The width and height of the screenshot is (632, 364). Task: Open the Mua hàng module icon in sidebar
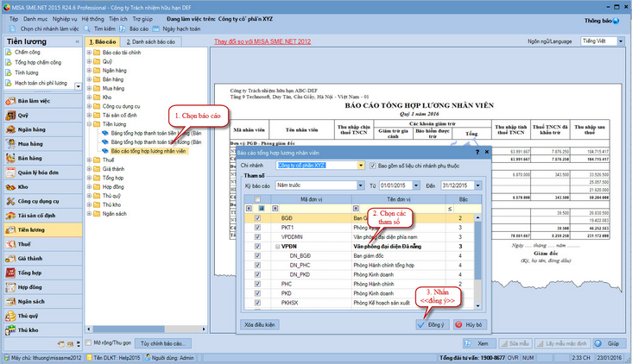pos(10,144)
